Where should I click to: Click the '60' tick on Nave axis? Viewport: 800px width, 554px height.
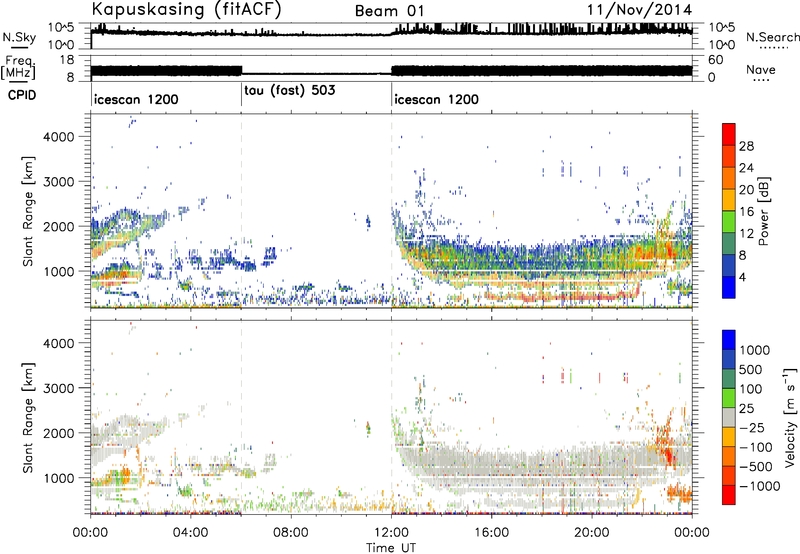(716, 60)
